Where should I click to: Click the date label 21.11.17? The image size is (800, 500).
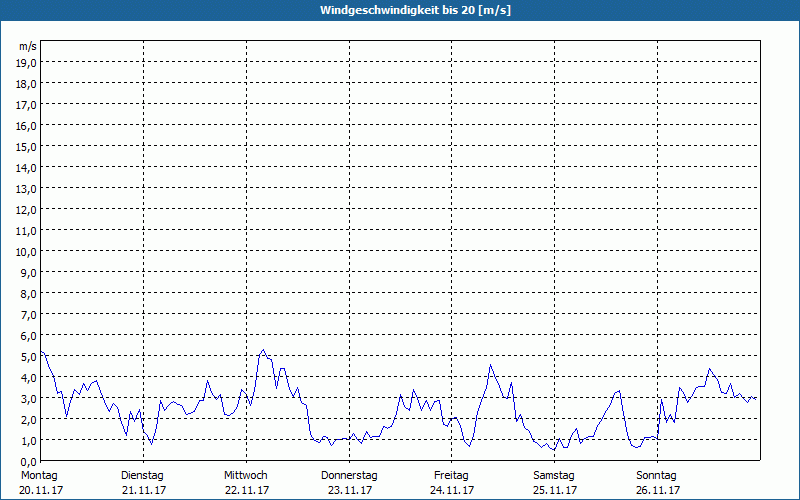coord(144,490)
